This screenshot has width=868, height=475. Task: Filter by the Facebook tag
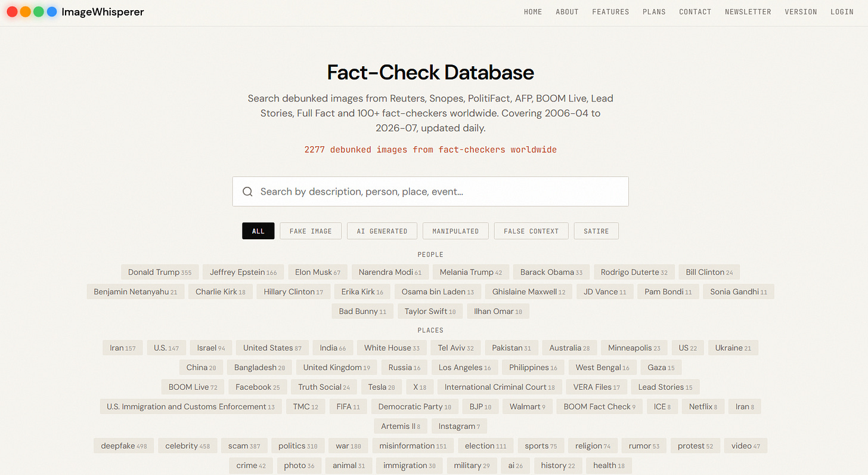(x=258, y=387)
